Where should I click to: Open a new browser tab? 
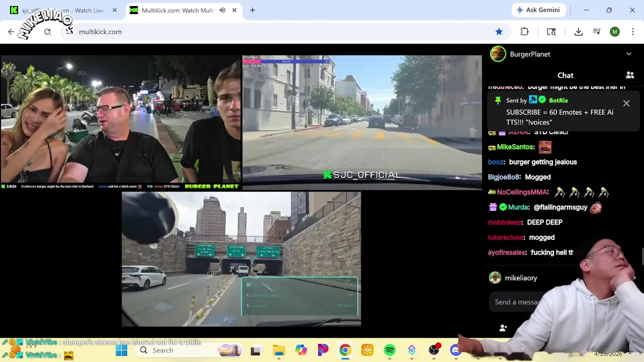pyautogui.click(x=253, y=10)
